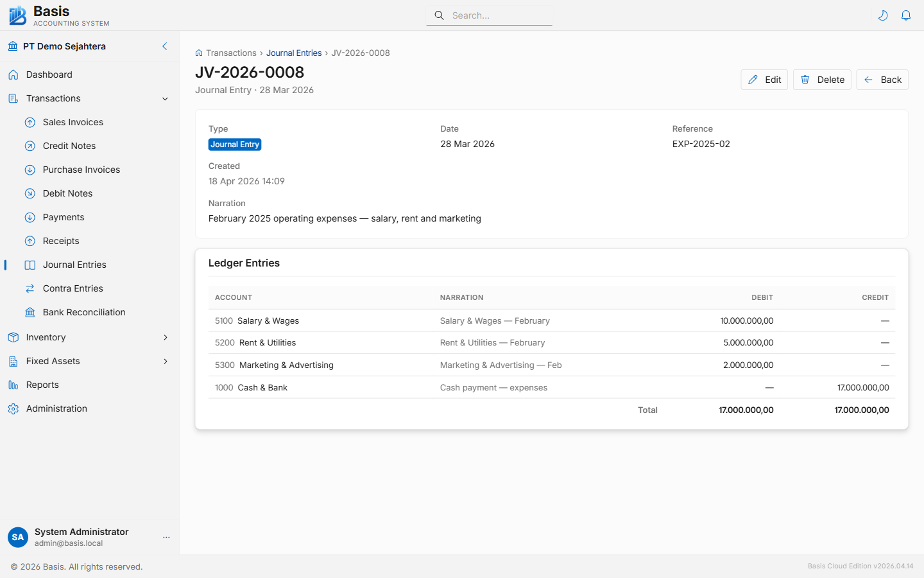The height and width of the screenshot is (578, 924).
Task: Click the Edit button
Action: pos(764,80)
